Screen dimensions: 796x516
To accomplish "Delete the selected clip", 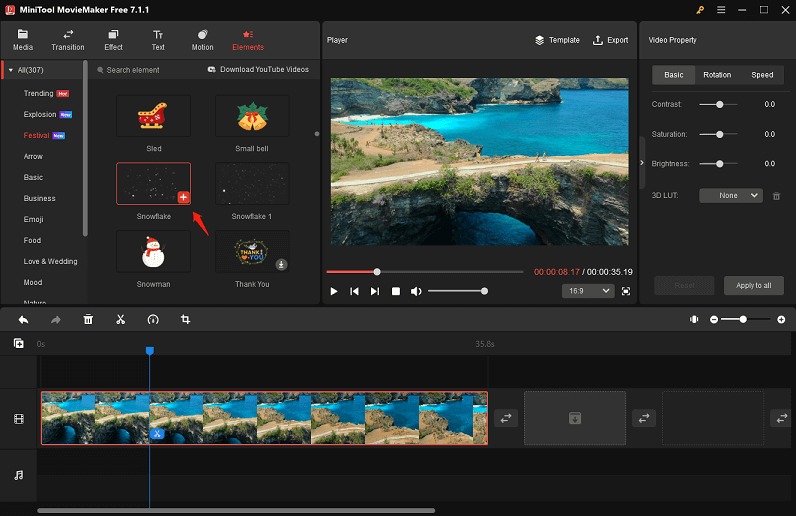I will (88, 319).
